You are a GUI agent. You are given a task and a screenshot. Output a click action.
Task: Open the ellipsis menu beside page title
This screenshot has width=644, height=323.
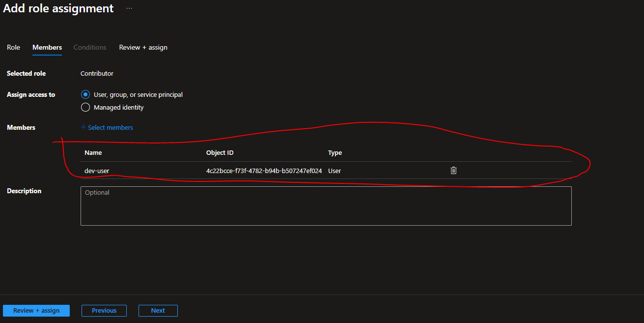pos(129,8)
